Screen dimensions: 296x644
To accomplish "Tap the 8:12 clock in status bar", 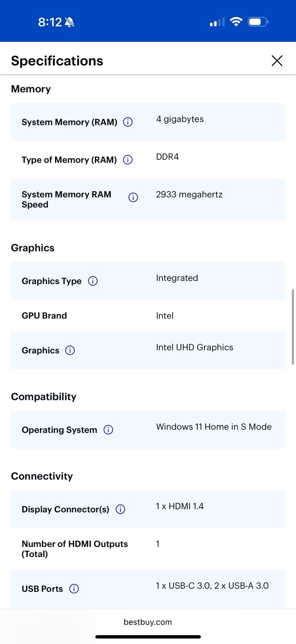I will (50, 22).
